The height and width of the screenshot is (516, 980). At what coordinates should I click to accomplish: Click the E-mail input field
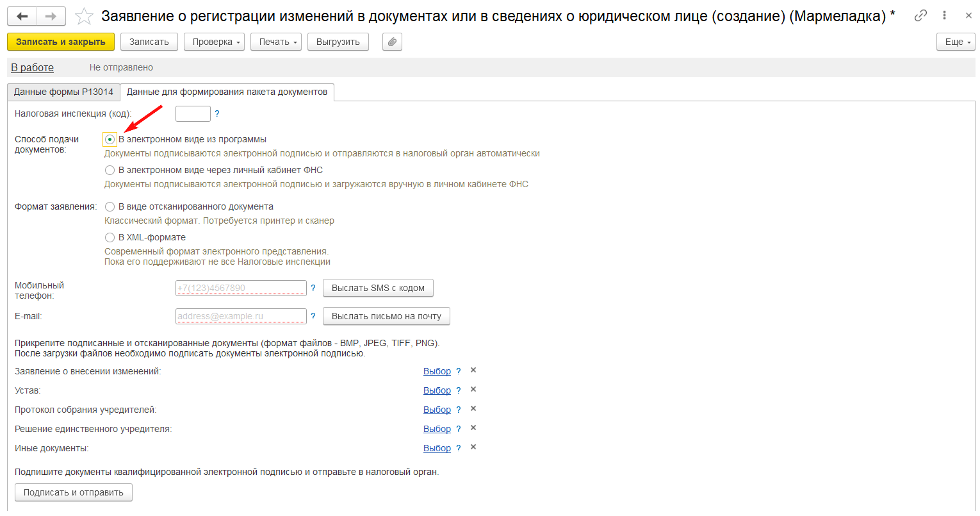coord(241,316)
